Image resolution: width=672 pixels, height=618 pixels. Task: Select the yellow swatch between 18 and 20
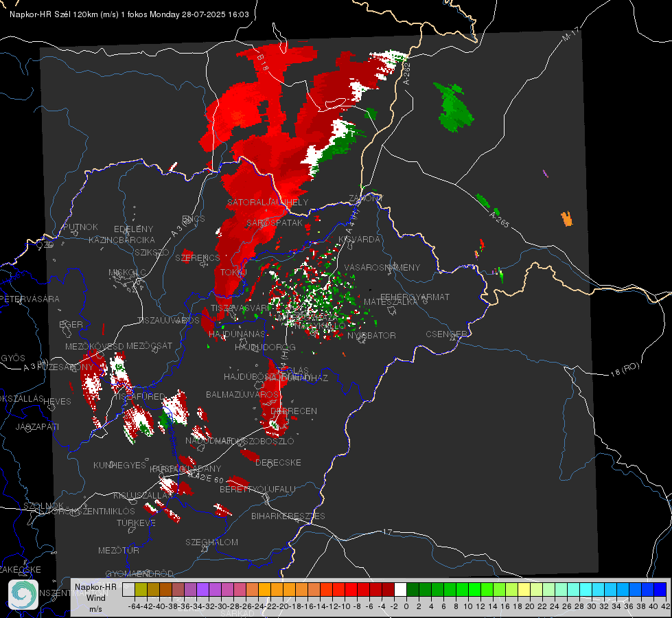coord(524,589)
